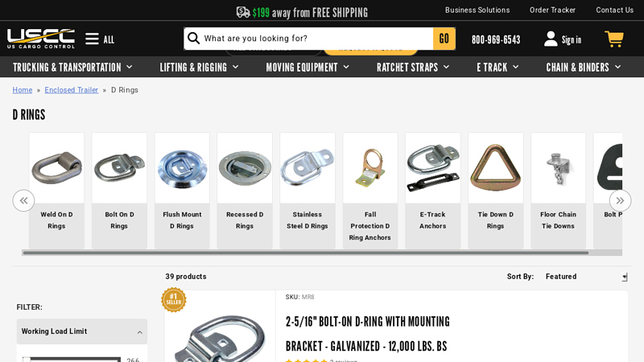This screenshot has width=644, height=362.
Task: Click the Sign in user icon
Action: click(x=551, y=39)
